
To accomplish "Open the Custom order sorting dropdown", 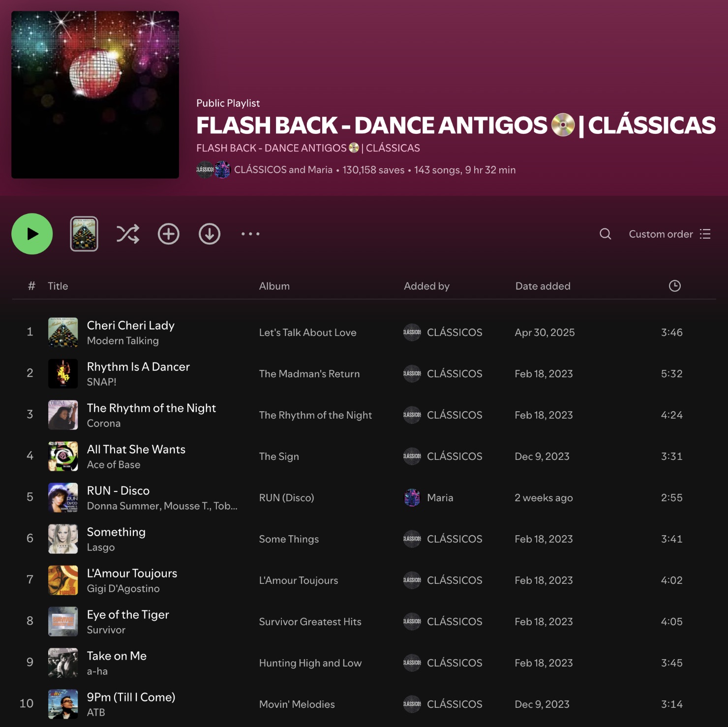I will (x=661, y=234).
